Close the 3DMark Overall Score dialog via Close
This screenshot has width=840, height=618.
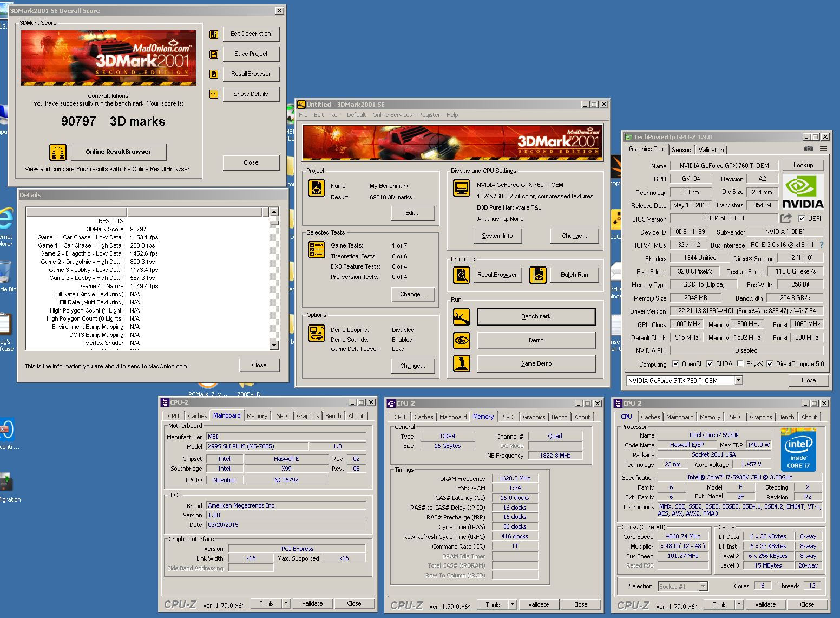point(251,162)
